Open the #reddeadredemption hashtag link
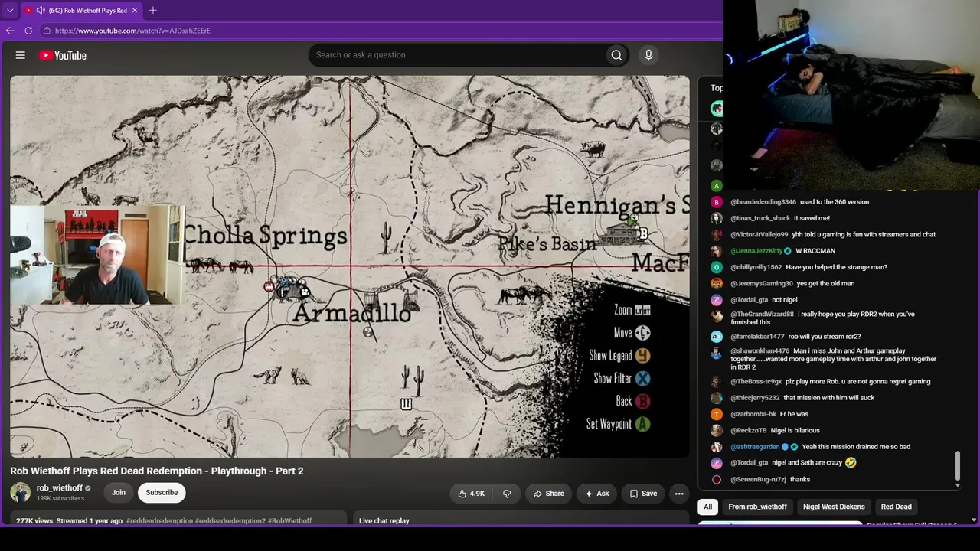 [x=159, y=521]
